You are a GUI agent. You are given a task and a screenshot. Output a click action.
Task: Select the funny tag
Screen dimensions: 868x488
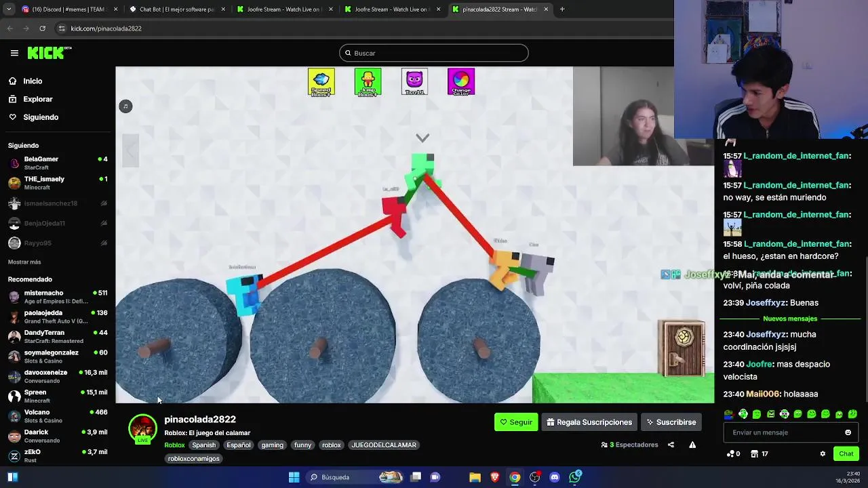303,445
